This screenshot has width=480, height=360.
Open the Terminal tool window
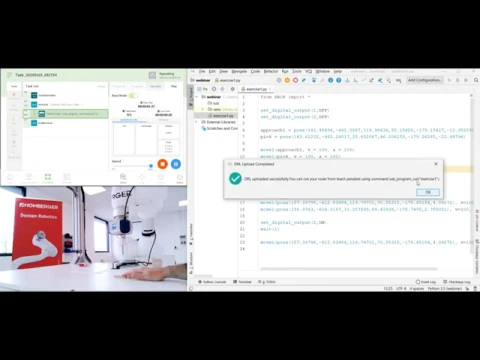(242, 282)
